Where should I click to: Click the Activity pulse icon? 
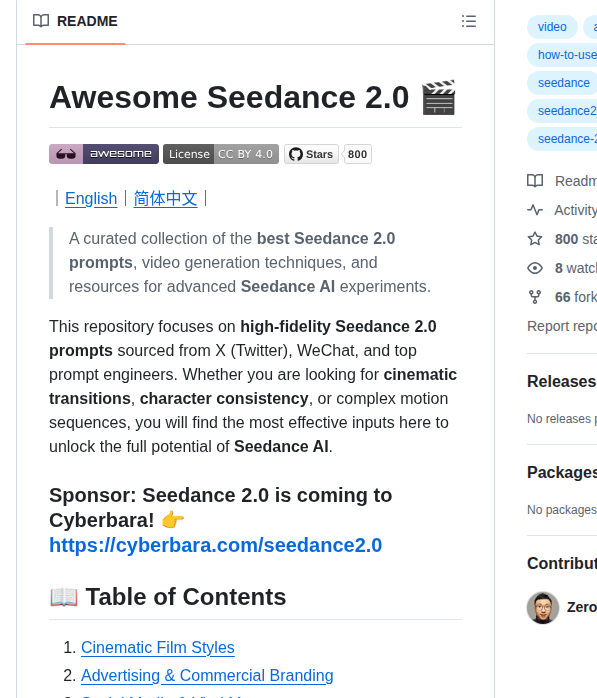point(535,210)
